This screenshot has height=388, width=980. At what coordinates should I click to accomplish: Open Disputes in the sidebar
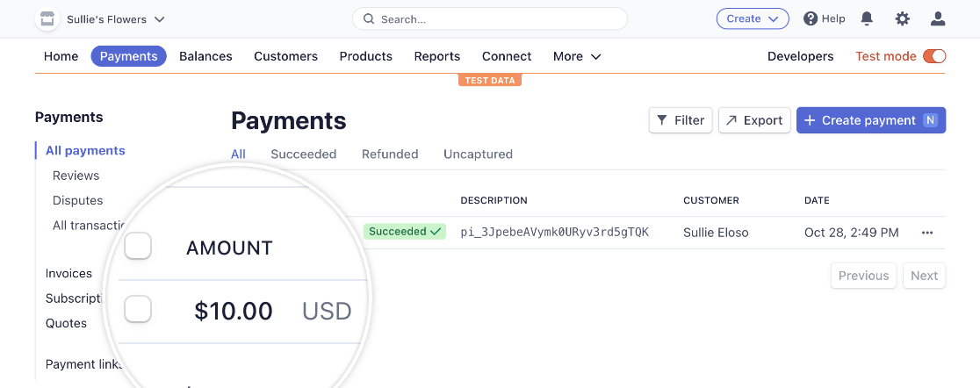pos(77,200)
